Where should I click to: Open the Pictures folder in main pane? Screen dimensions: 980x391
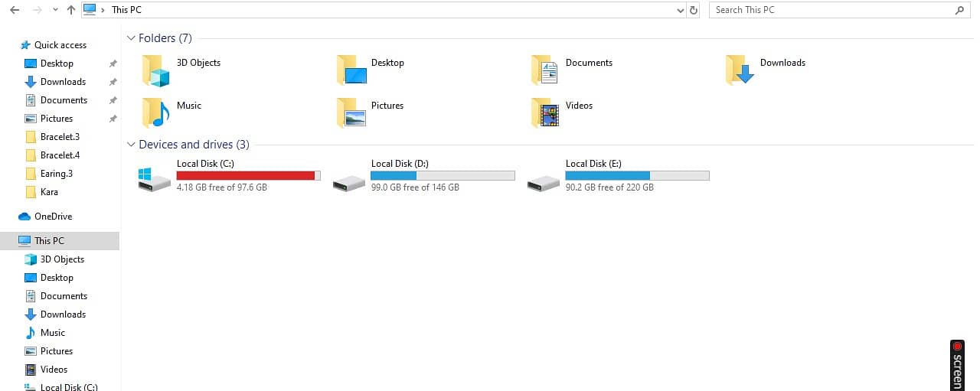350,112
